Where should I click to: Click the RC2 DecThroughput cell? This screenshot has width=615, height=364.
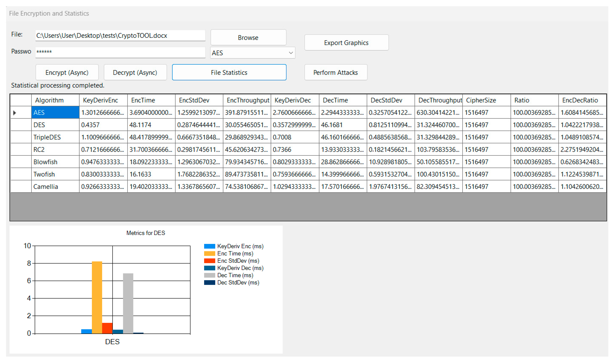[x=438, y=150]
